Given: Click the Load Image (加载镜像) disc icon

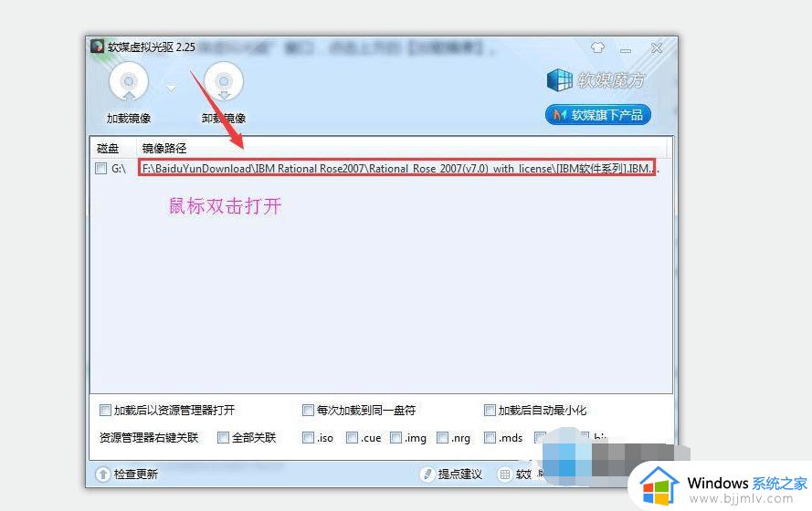Looking at the screenshot, I should (x=129, y=81).
